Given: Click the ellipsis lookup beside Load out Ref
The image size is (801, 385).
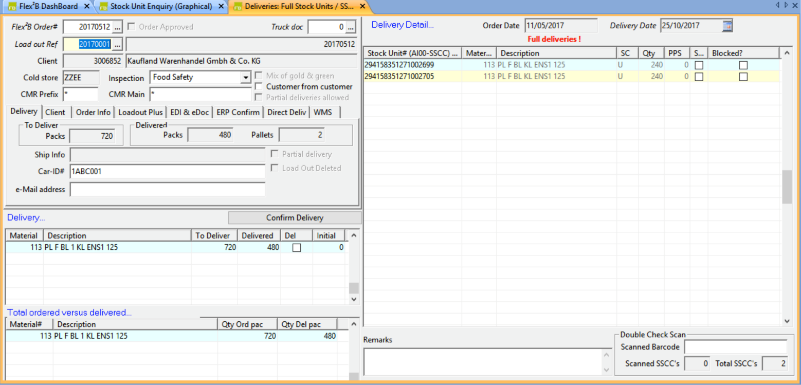Looking at the screenshot, I should pos(117,44).
